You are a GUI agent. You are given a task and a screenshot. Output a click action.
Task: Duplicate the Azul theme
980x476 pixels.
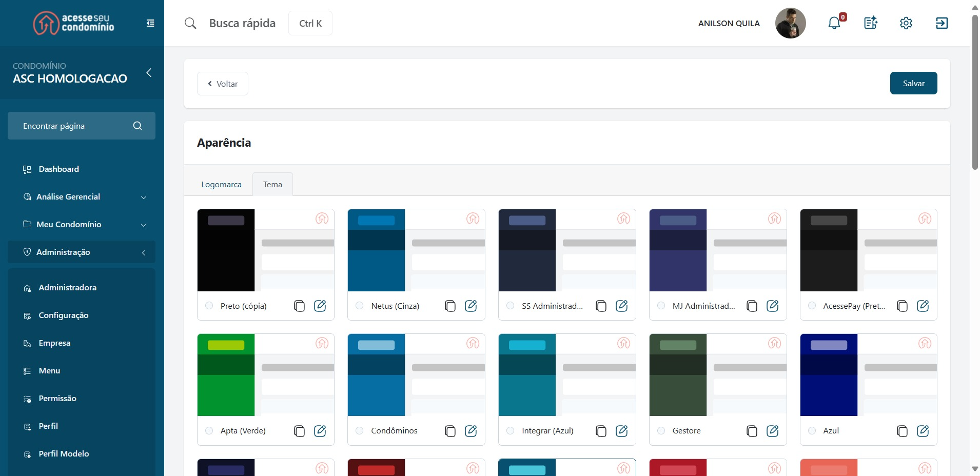(902, 431)
